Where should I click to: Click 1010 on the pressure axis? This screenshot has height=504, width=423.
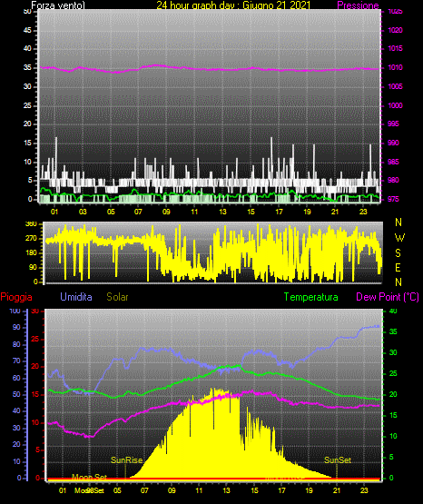point(396,67)
